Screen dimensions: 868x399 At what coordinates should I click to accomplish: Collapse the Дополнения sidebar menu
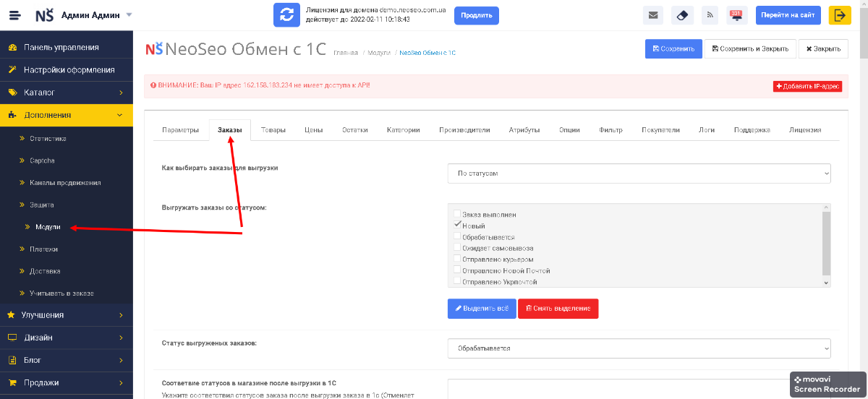67,115
